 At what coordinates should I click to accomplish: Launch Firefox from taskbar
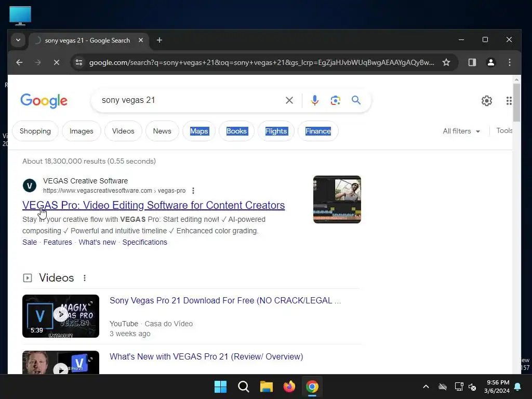coord(289,387)
